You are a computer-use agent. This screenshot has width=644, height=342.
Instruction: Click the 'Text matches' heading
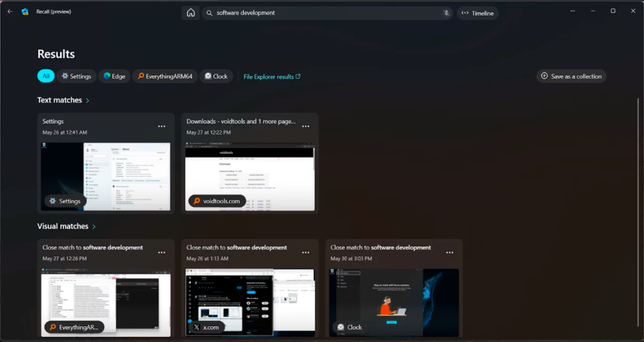60,100
